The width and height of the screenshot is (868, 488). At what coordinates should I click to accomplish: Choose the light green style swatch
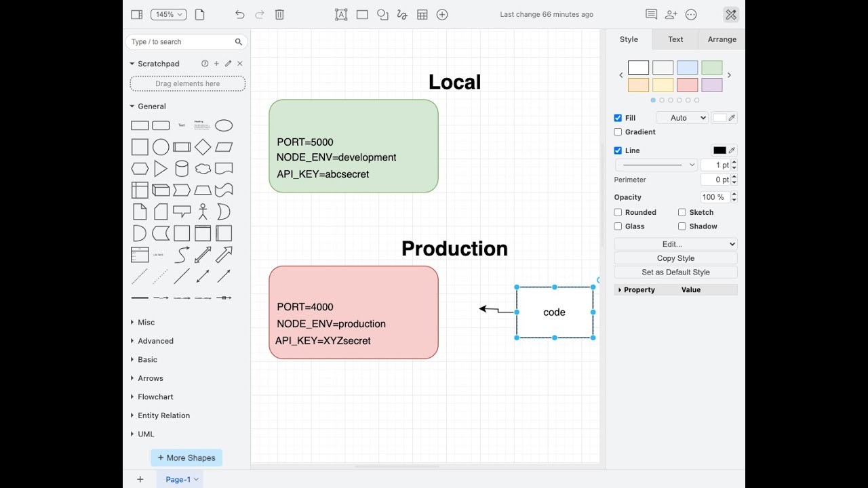[x=712, y=68]
